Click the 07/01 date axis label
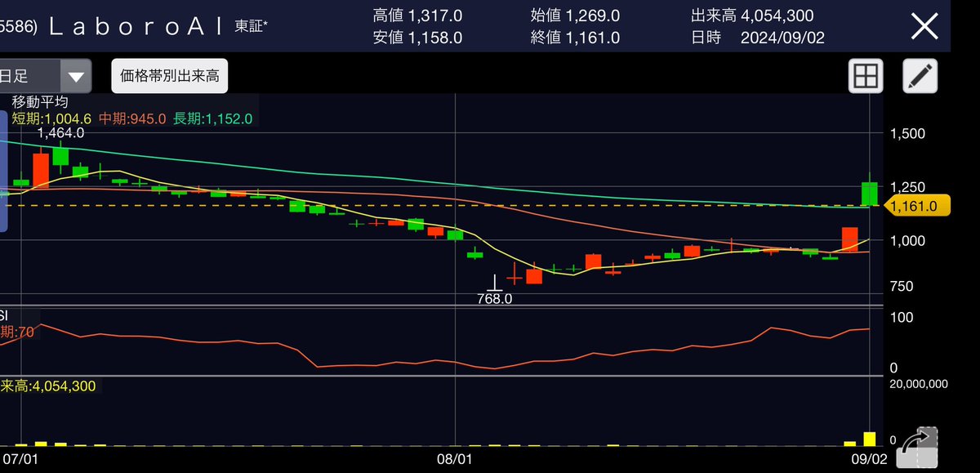The width and height of the screenshot is (980, 473). click(22, 460)
